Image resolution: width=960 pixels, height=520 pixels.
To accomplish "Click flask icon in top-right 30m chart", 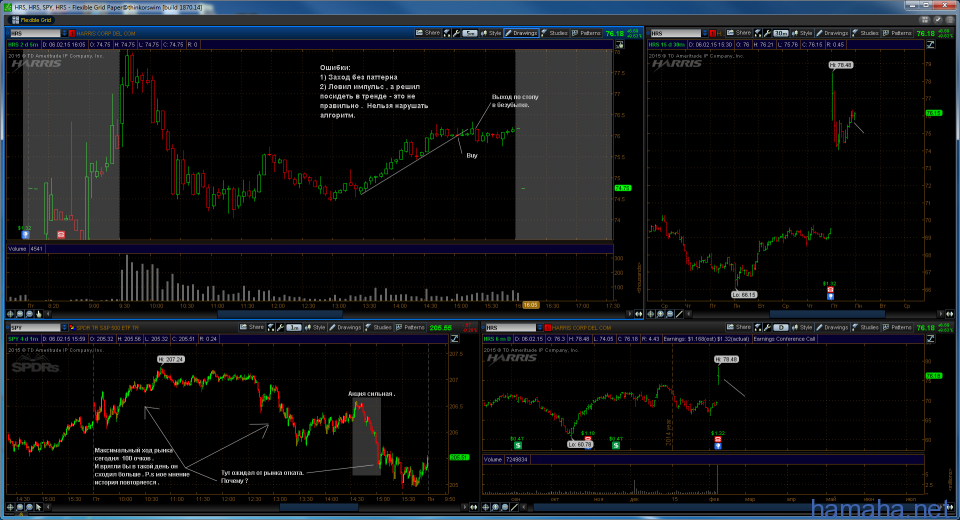I will 758,33.
